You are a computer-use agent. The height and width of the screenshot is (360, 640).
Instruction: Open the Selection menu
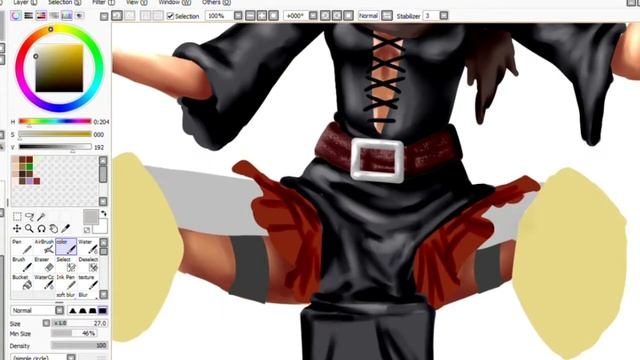coord(64,2)
